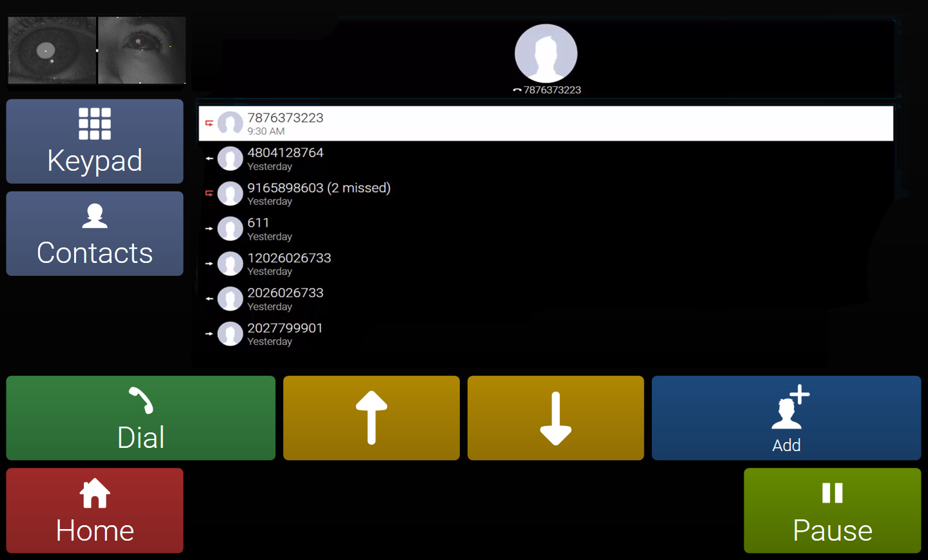Select the 12026026733 call entry

coord(451,263)
